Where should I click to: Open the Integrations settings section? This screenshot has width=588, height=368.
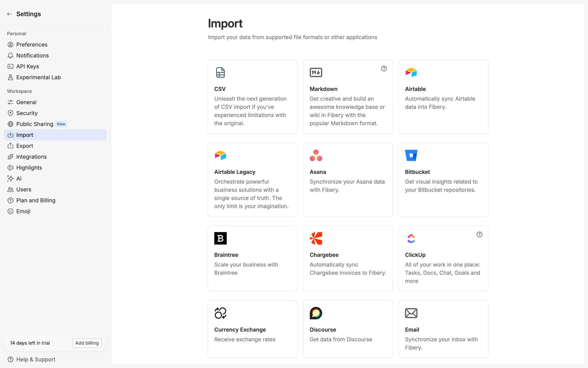(31, 157)
